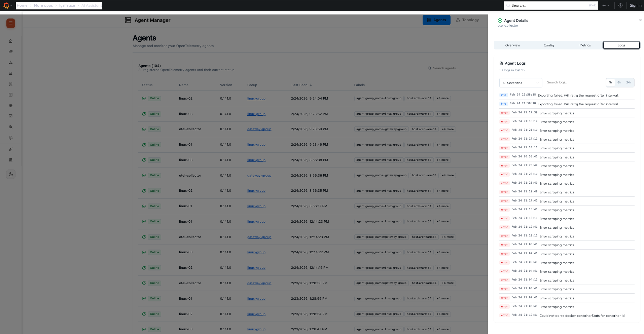Open the Dashboards icon in the sidebar

coord(10,51)
